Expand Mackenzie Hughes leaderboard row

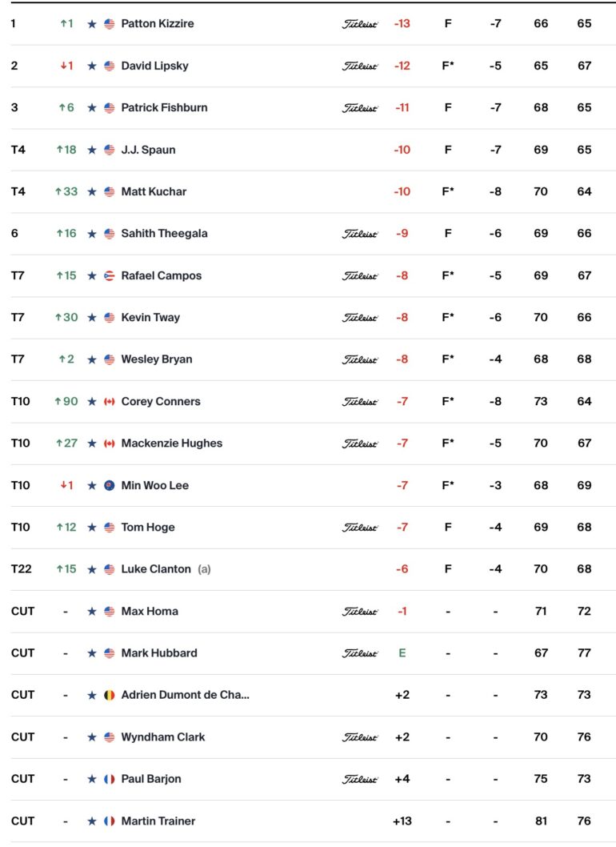point(313,443)
